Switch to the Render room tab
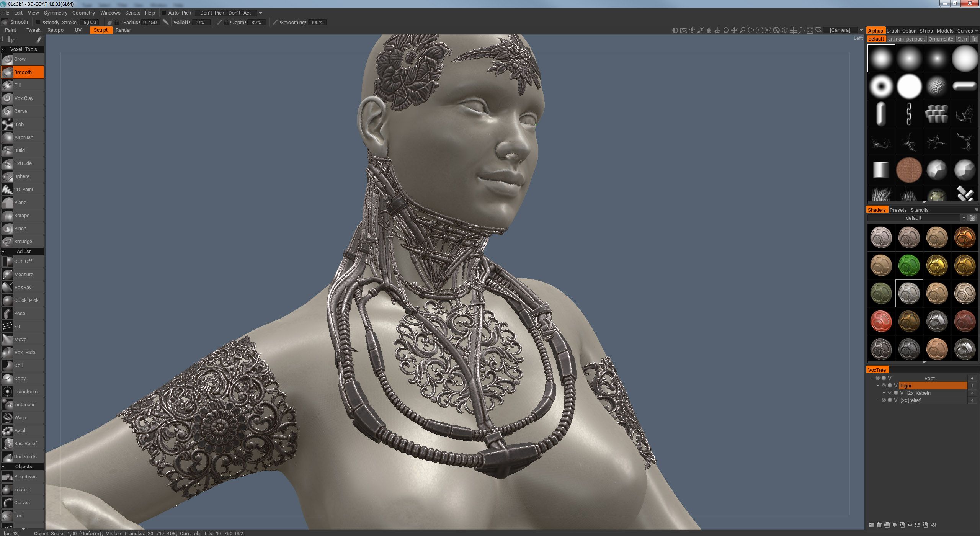980x536 pixels. tap(123, 30)
